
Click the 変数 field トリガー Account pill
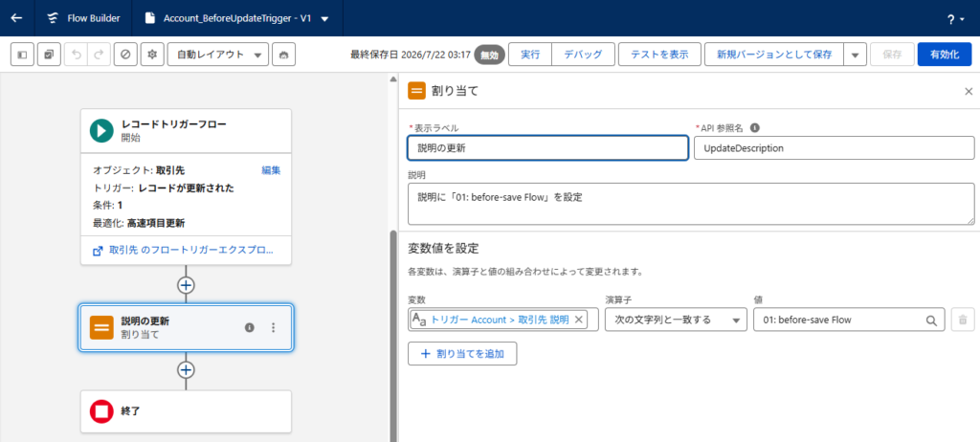pos(498,320)
